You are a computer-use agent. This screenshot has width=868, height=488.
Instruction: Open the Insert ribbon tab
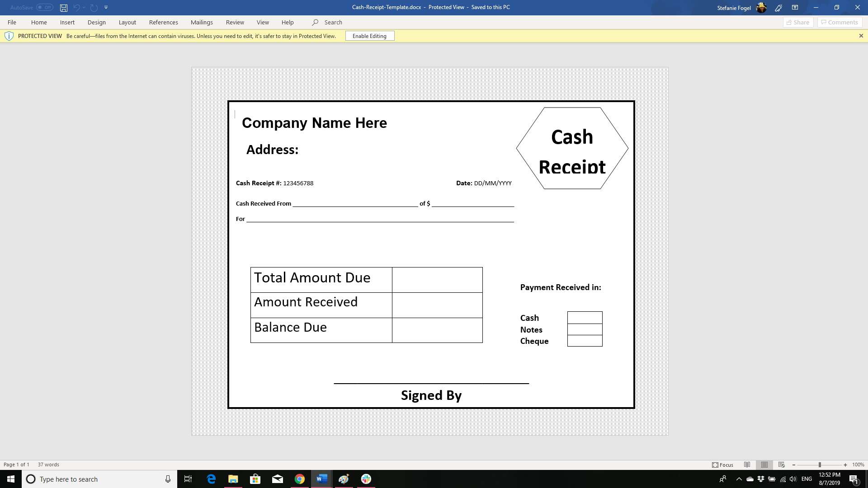click(67, 22)
